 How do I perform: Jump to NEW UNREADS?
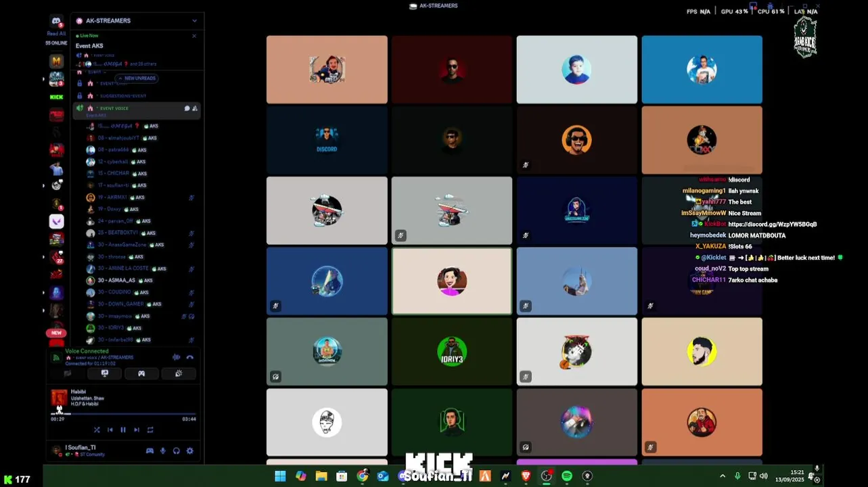point(138,78)
